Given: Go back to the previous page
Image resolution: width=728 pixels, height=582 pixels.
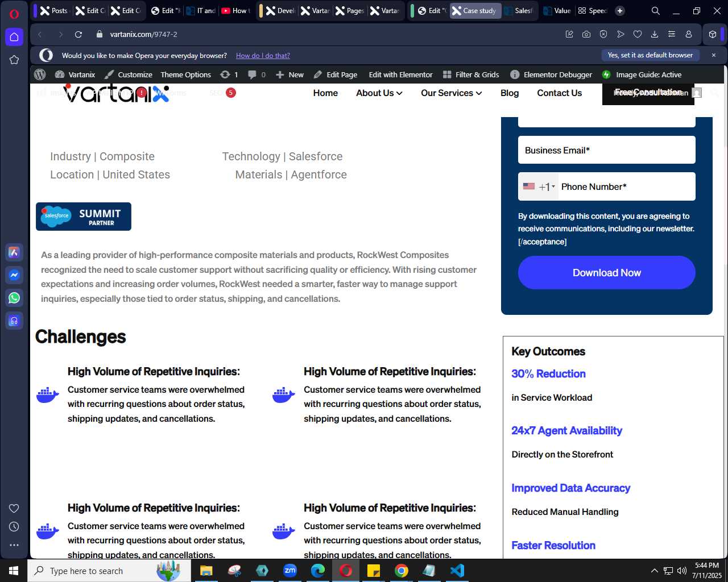Looking at the screenshot, I should 40,34.
